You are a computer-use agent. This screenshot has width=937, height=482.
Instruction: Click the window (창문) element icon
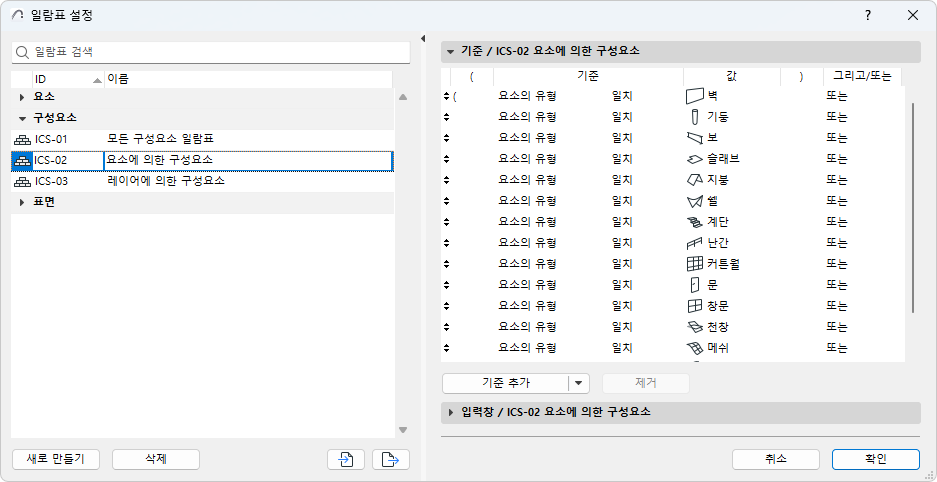coord(695,306)
